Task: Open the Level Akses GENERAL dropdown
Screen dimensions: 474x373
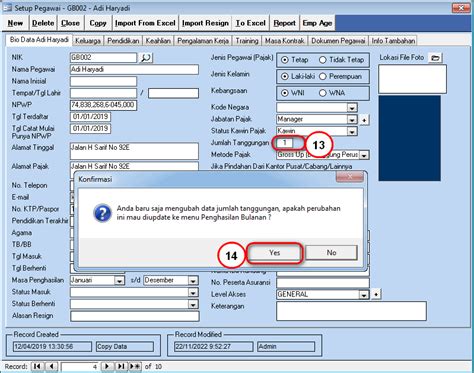Action: pos(364,294)
